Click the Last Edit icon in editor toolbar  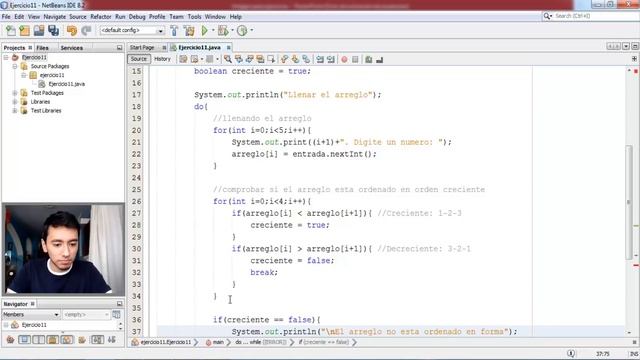click(183, 60)
